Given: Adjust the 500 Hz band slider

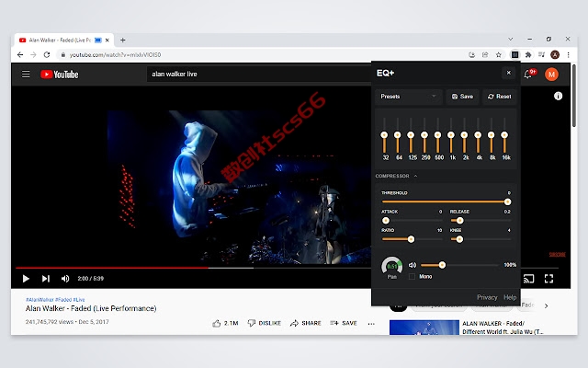Looking at the screenshot, I should (x=437, y=135).
